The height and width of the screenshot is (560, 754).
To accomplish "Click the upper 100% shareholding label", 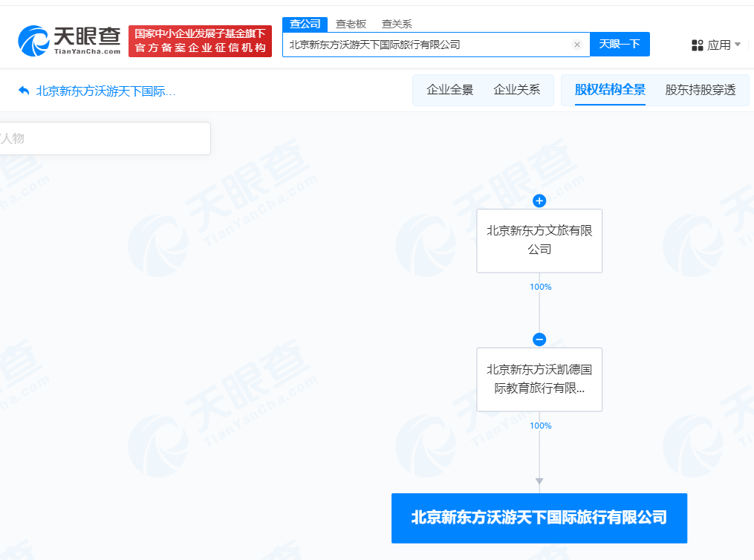I will (x=539, y=286).
